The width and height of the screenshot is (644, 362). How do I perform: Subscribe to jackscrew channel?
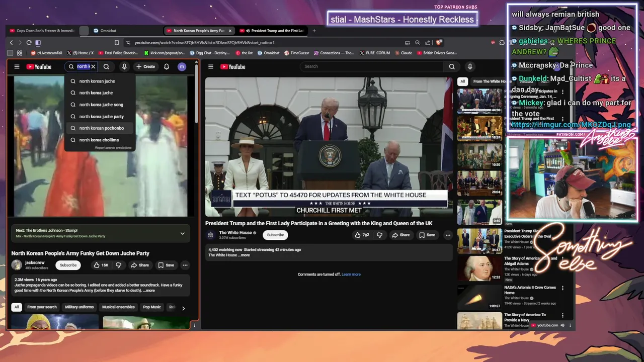tap(68, 265)
